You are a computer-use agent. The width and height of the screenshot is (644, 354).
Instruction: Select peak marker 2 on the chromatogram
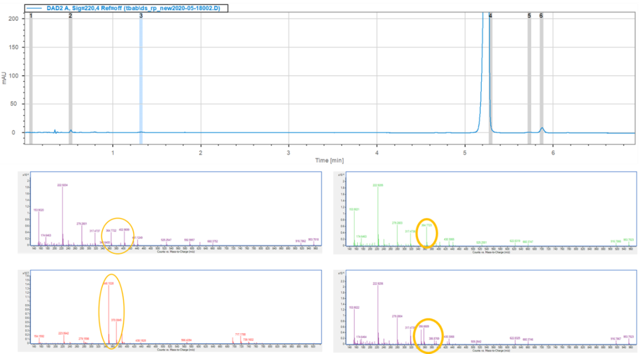[70, 78]
